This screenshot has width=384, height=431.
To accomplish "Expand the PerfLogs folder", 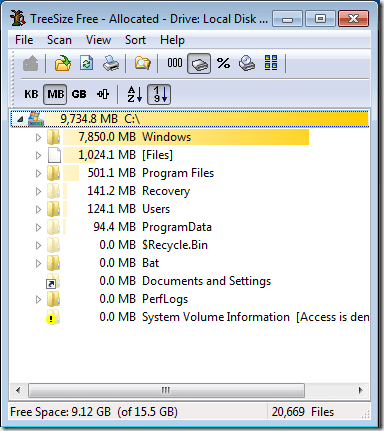I will pyautogui.click(x=38, y=299).
